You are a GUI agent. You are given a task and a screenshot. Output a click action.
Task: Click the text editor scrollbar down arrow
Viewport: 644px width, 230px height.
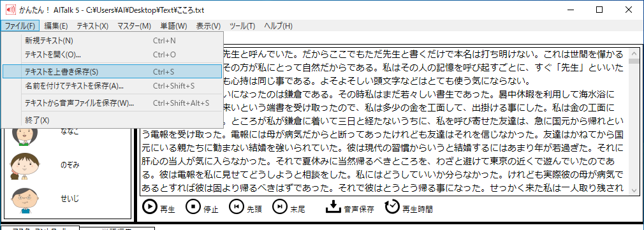634,190
